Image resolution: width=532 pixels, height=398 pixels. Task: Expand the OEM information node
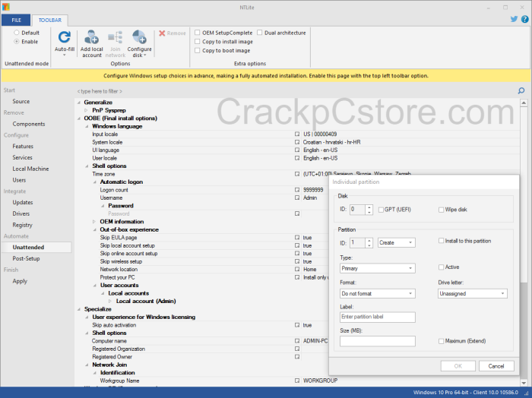click(94, 222)
